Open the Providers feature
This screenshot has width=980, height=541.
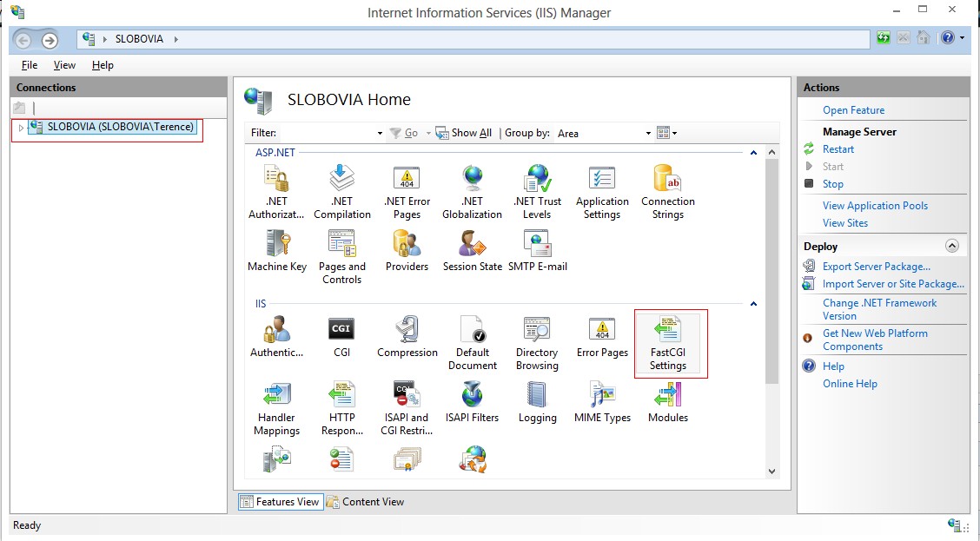[407, 251]
